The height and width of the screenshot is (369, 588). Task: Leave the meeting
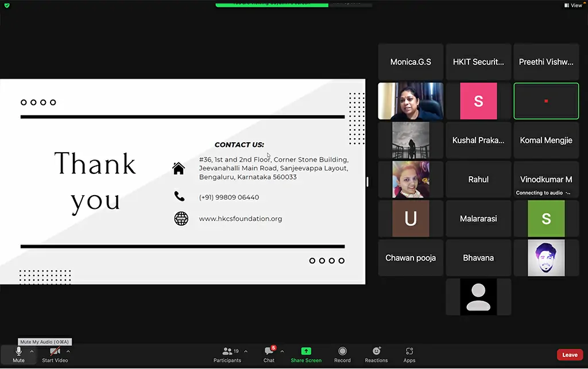pos(570,355)
